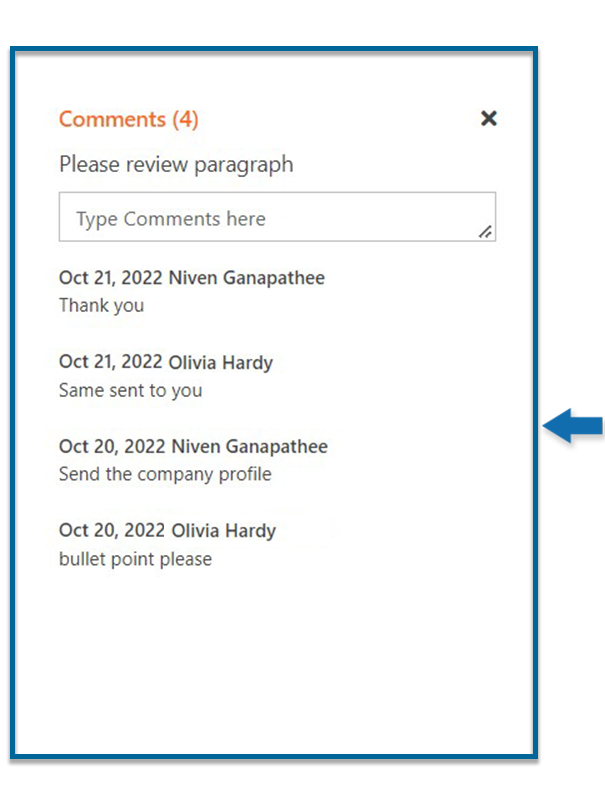Select the "Thank you" comment text
Screen dimensions: 605x795
click(101, 305)
